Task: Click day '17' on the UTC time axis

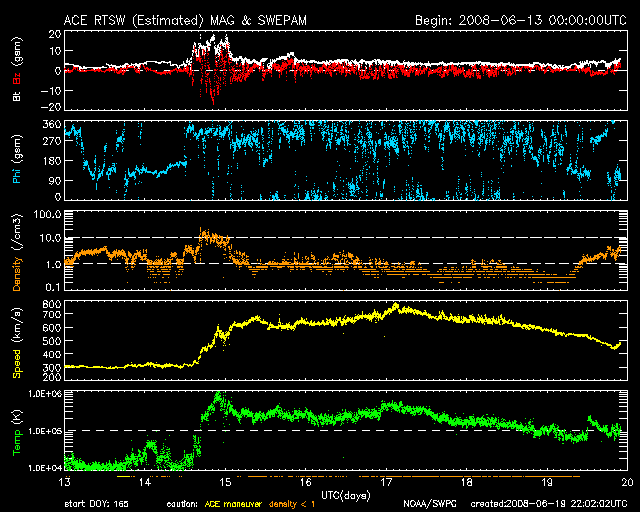Action: 386,482
